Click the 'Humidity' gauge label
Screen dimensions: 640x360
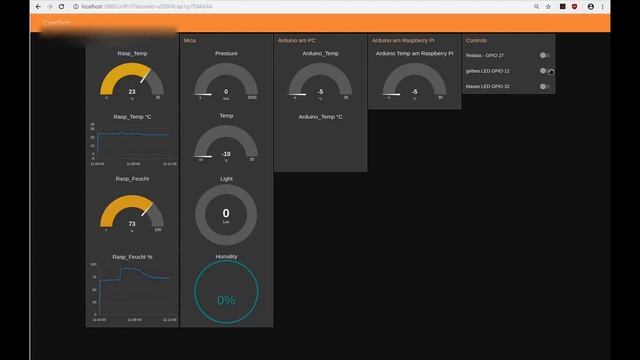(226, 256)
